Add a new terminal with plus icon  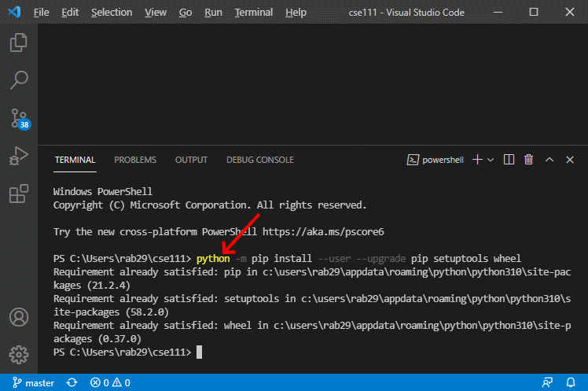pyautogui.click(x=477, y=160)
